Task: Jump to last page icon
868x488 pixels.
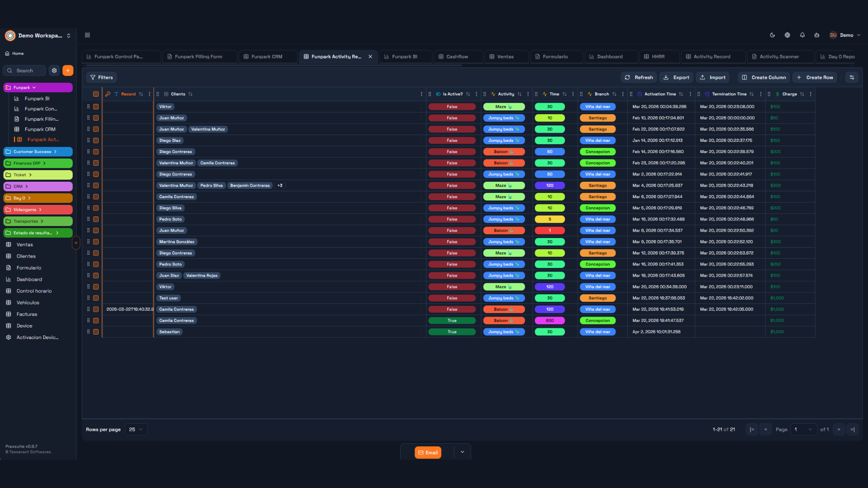Action: pos(852,429)
